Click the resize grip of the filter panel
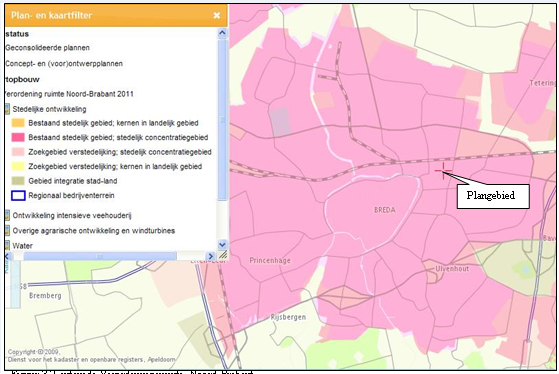 pyautogui.click(x=223, y=255)
